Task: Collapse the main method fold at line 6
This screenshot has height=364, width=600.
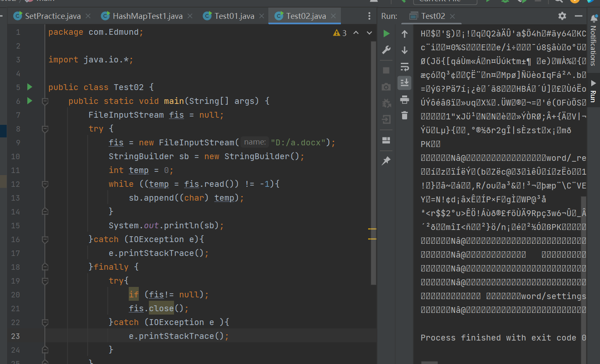Action: click(x=45, y=101)
